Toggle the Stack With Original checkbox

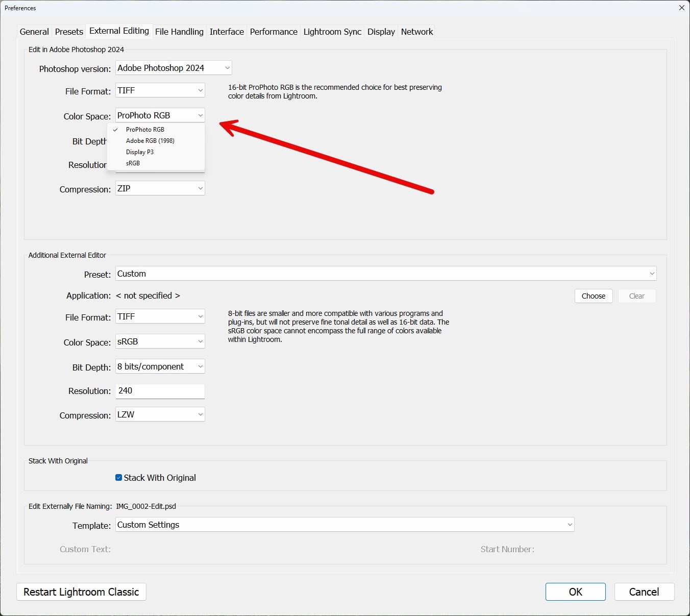tap(119, 478)
